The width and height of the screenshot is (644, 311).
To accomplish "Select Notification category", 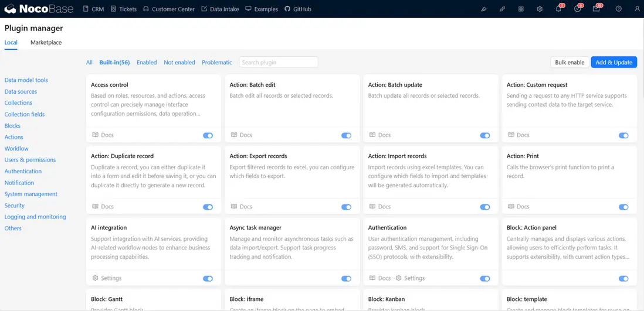I will (x=19, y=183).
